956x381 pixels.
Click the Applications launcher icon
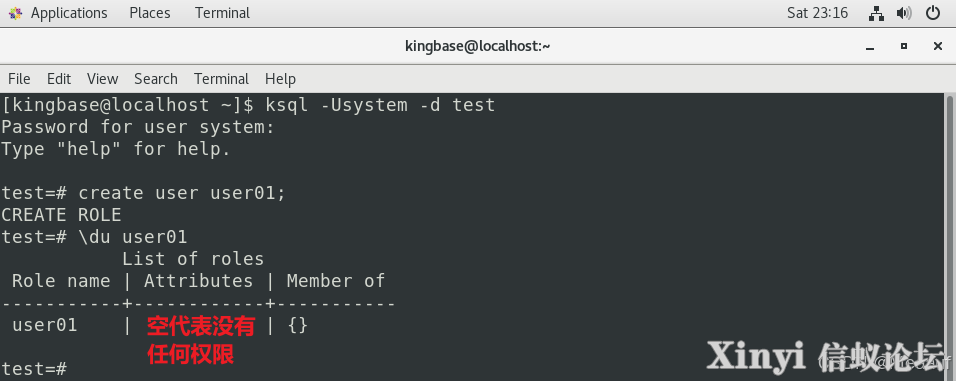point(16,13)
